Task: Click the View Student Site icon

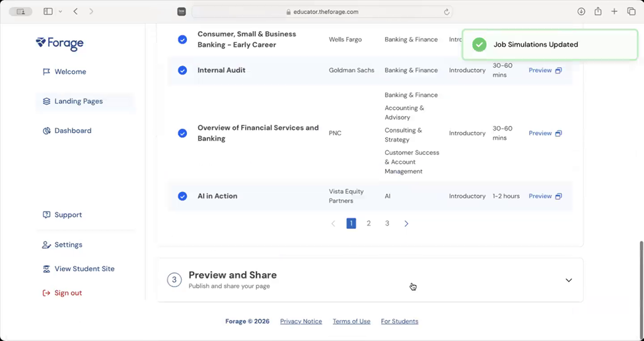Action: pos(46,269)
